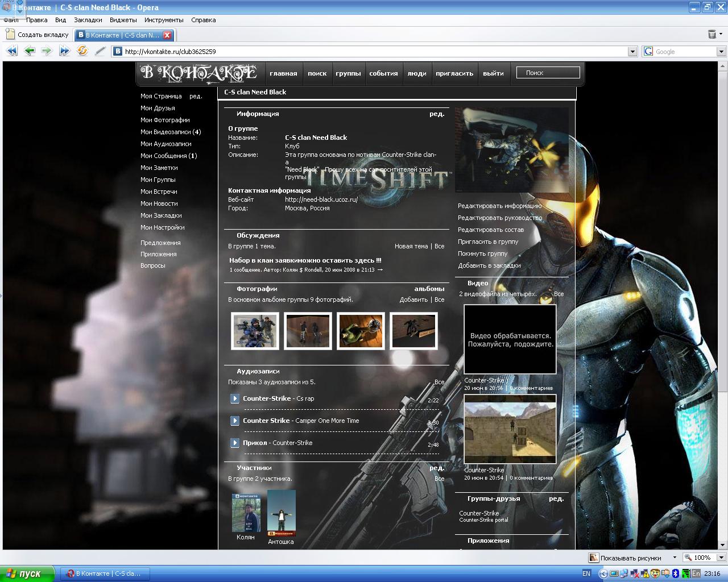The image size is (728, 582).
Task: Click the disconnected network tray icon with red X
Action: (635, 573)
